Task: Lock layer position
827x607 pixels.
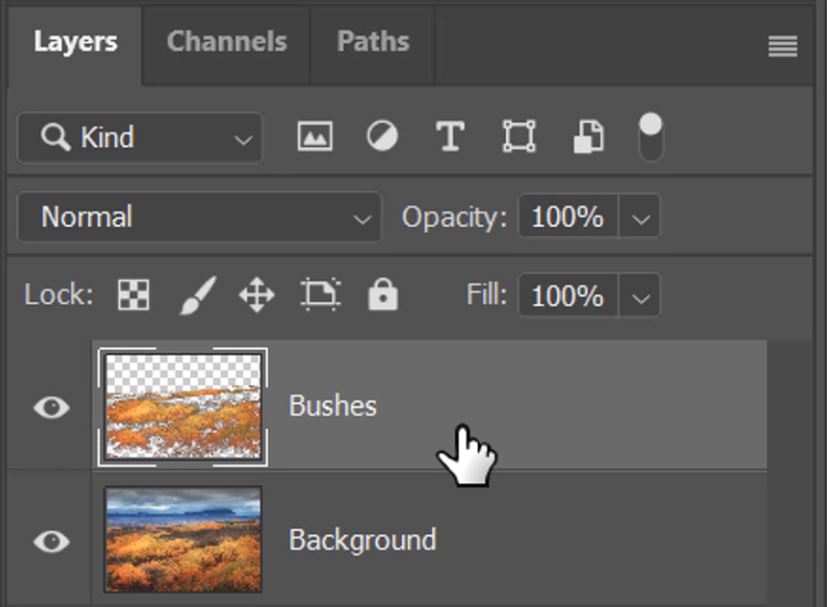Action: coord(257,294)
